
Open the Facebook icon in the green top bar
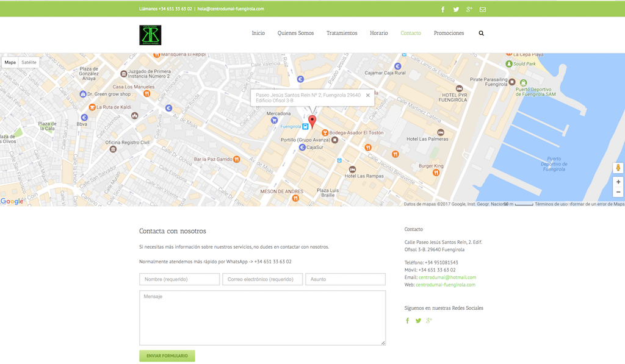coord(443,10)
